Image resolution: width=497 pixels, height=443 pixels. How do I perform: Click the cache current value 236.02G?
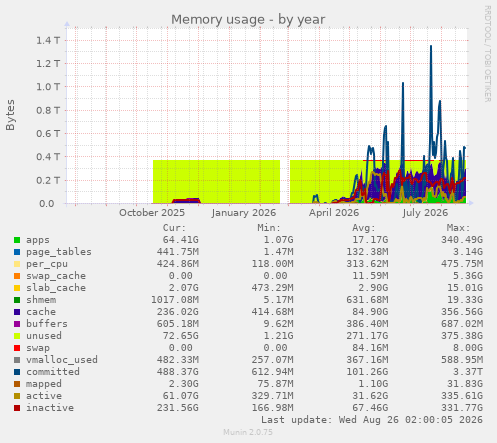point(177,312)
